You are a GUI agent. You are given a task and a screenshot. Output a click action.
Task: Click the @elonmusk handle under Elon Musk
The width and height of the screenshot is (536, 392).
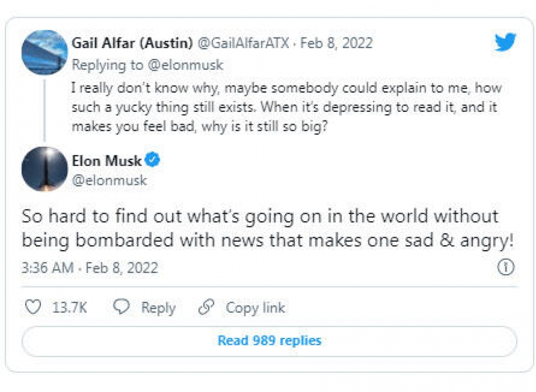point(109,180)
